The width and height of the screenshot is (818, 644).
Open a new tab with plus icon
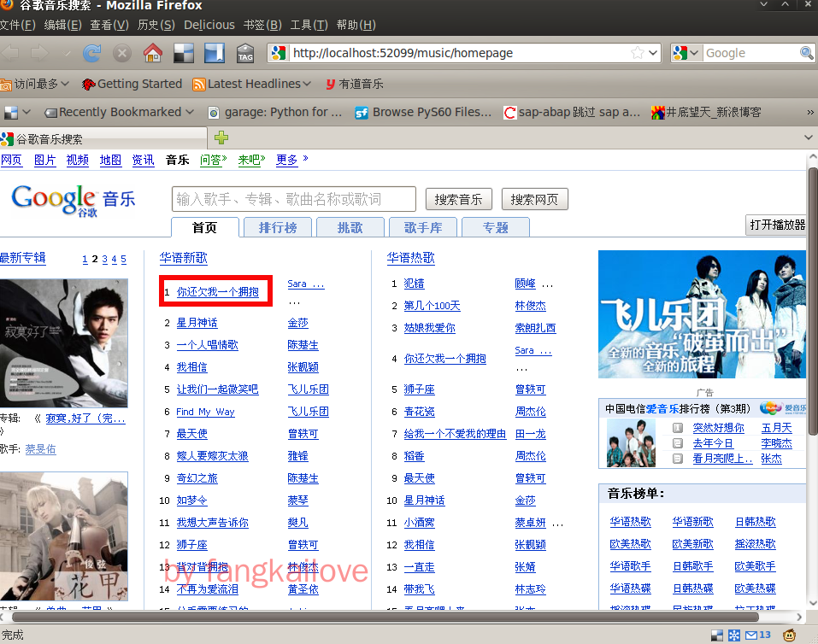coord(221,138)
